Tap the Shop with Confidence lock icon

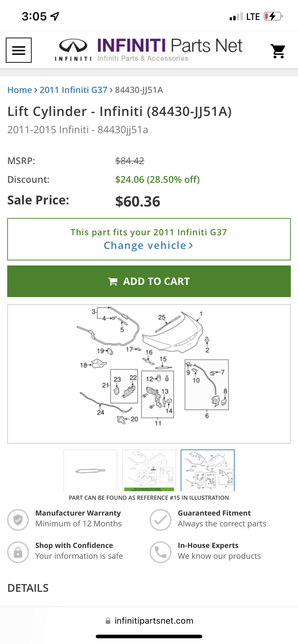tap(18, 552)
